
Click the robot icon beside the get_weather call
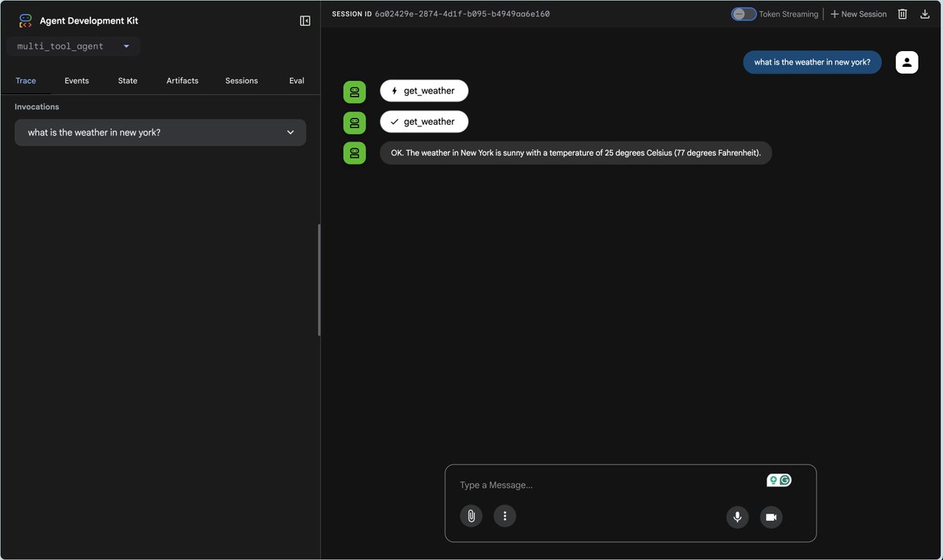[354, 91]
